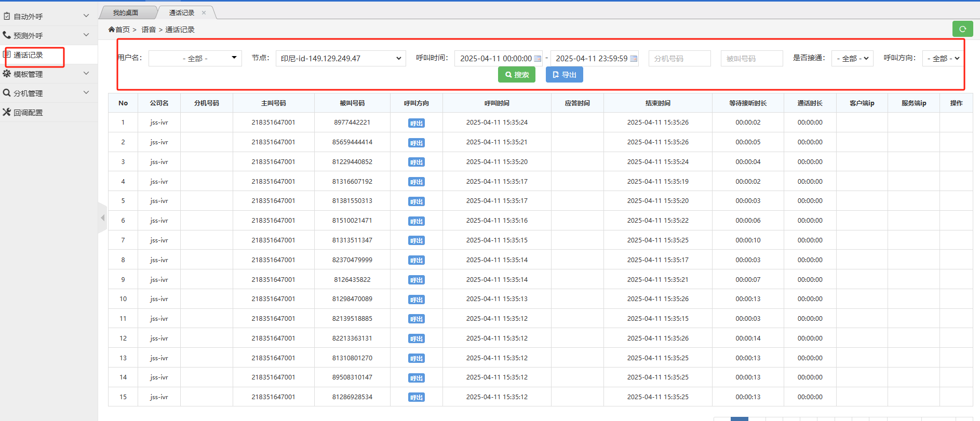The height and width of the screenshot is (421, 980).
Task: Collapse the sidebar with the arrow handle
Action: coord(102,218)
